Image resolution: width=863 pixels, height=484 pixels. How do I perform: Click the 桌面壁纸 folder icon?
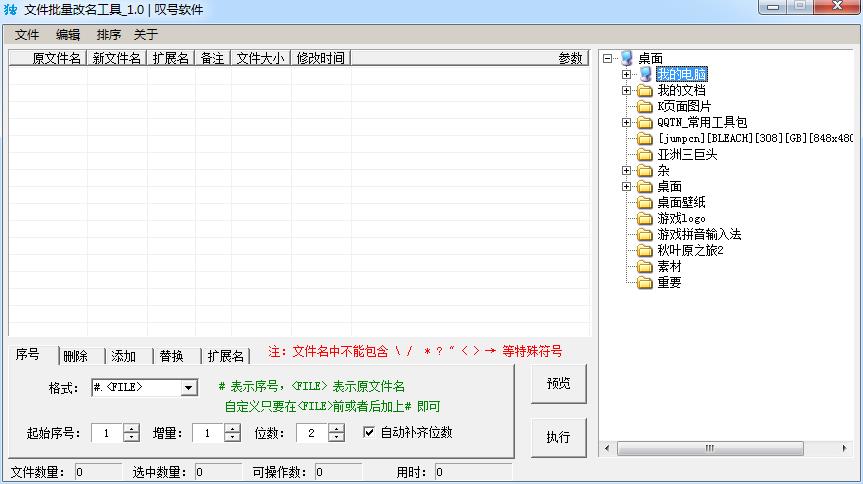point(645,202)
